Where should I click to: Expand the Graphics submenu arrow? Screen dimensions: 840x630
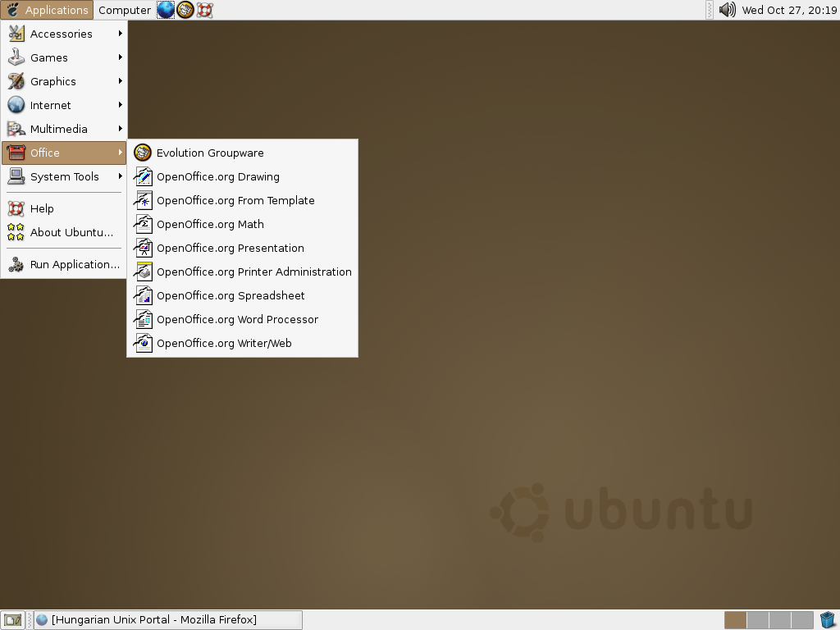coord(120,81)
